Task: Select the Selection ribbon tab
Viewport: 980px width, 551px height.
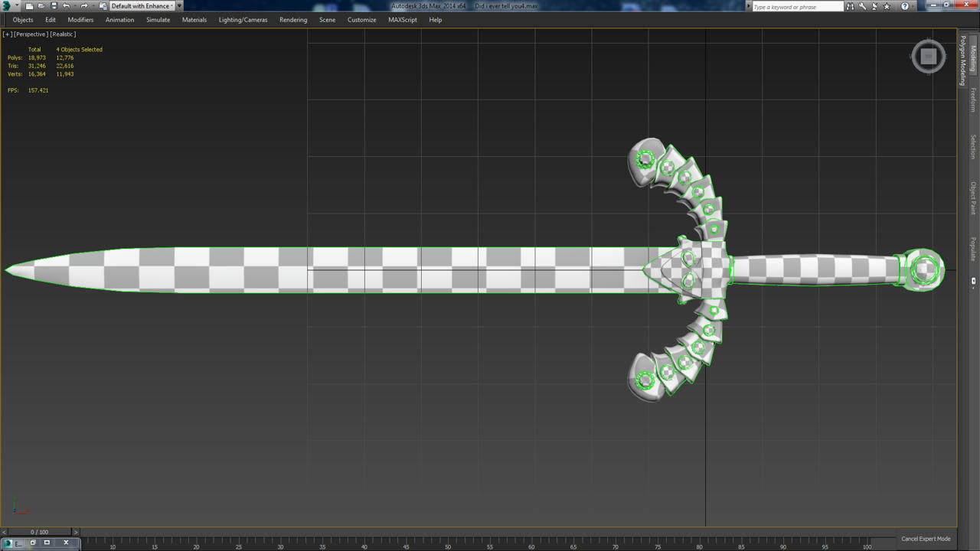Action: coord(973,146)
